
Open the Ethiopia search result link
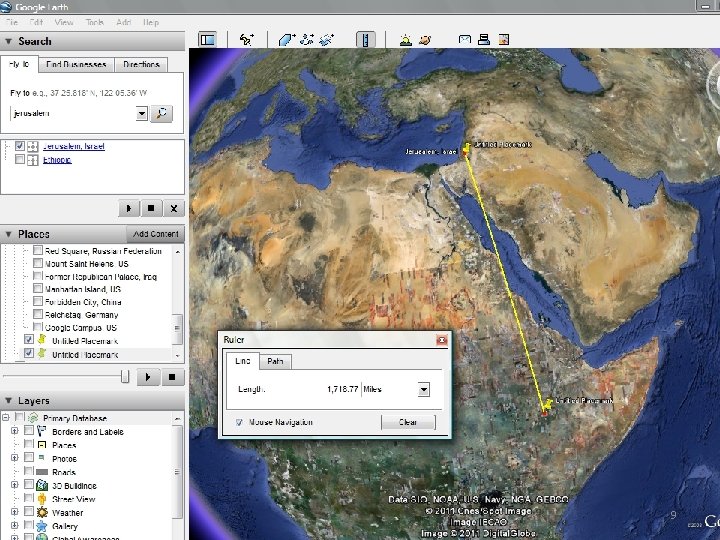click(x=57, y=160)
